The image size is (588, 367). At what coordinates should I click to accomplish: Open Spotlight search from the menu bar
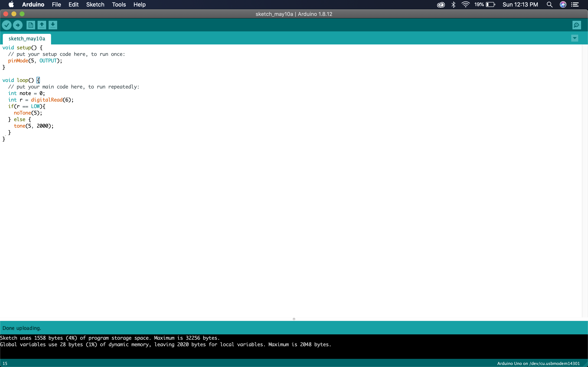tap(549, 4)
